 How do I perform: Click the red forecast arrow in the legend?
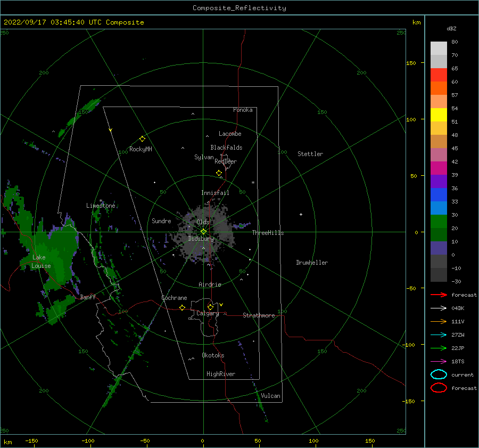pos(439,295)
